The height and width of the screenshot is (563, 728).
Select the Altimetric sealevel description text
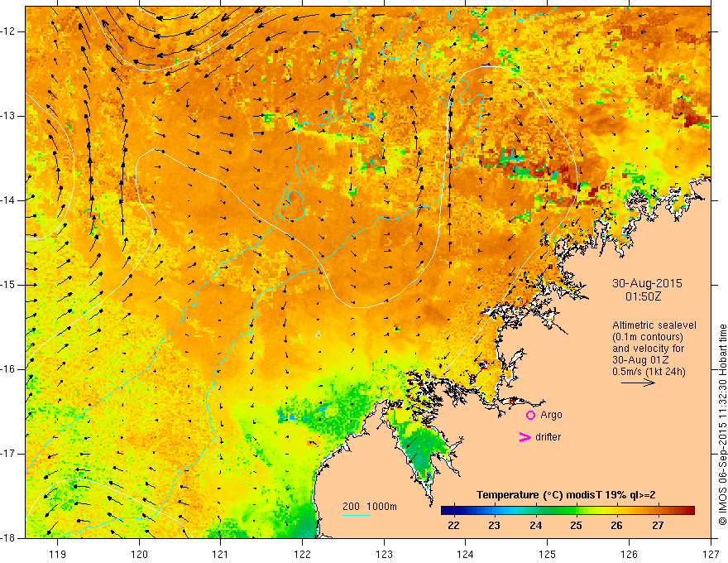click(654, 349)
